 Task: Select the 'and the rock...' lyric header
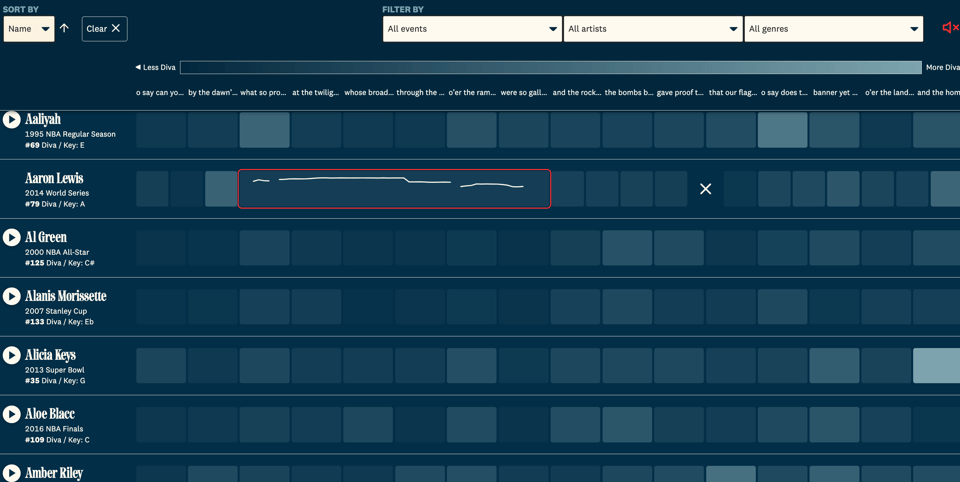577,92
